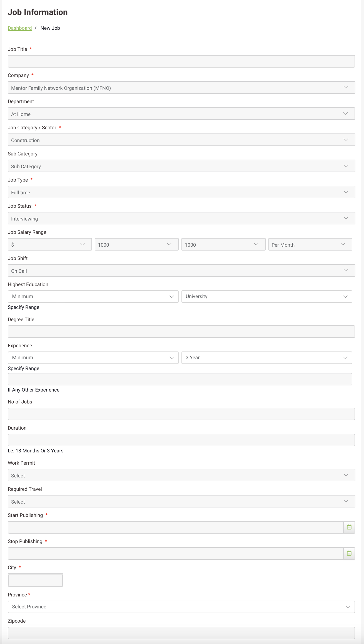Open the Company dropdown
This screenshot has height=644, width=364.
(181, 88)
